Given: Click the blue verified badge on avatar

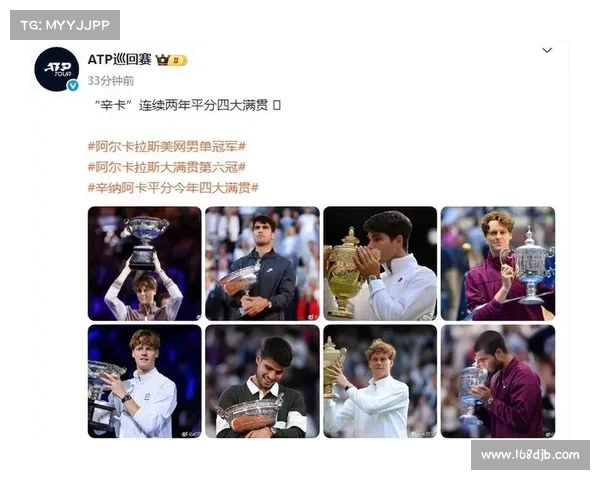Looking at the screenshot, I should click(73, 85).
